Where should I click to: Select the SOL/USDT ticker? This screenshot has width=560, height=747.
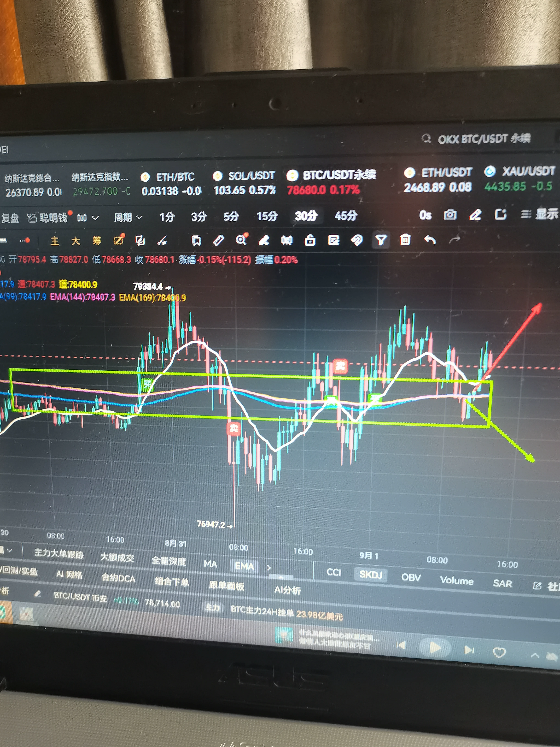tap(244, 183)
